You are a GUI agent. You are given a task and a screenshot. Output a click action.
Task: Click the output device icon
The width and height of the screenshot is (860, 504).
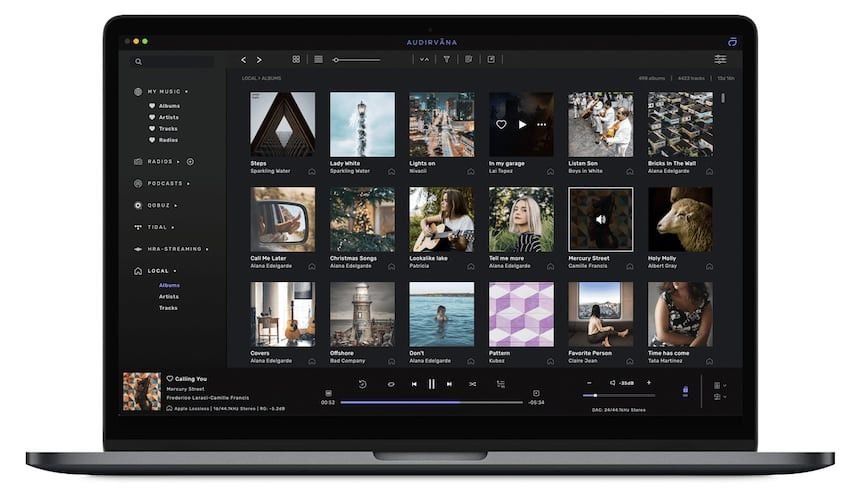point(685,391)
